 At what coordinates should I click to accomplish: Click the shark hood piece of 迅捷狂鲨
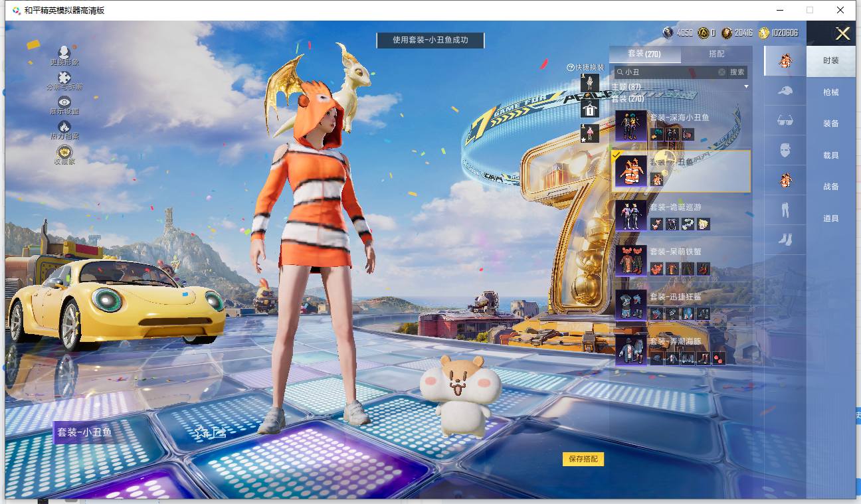pos(656,313)
